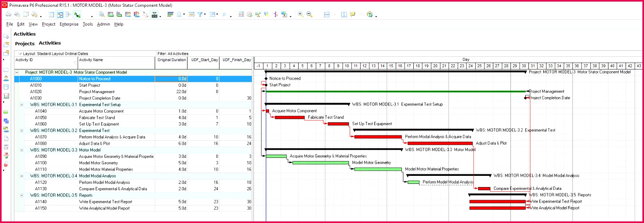Switch to the Projects tab
This screenshot has width=644, height=223.
[x=25, y=44]
